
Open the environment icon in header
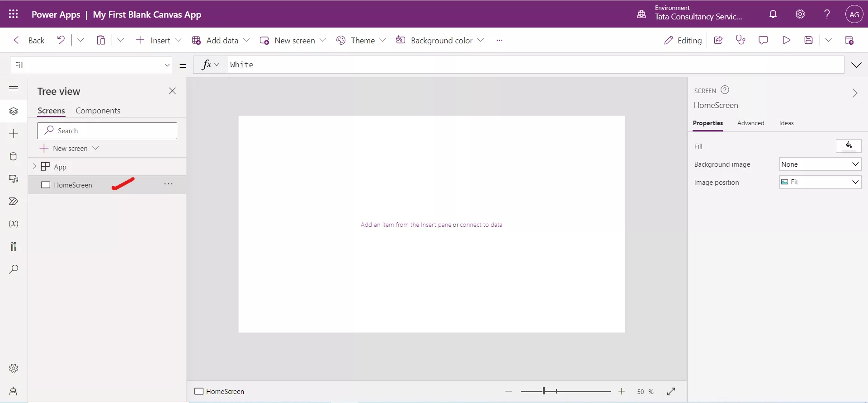[642, 14]
